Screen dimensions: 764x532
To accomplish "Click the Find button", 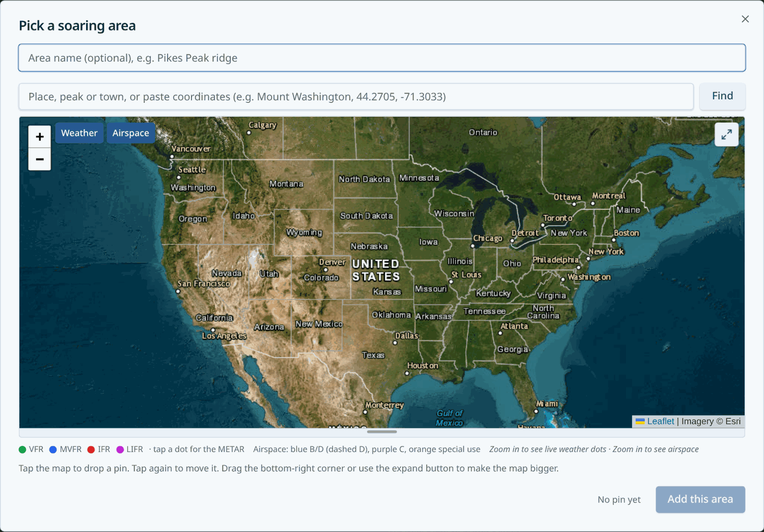I will click(722, 96).
